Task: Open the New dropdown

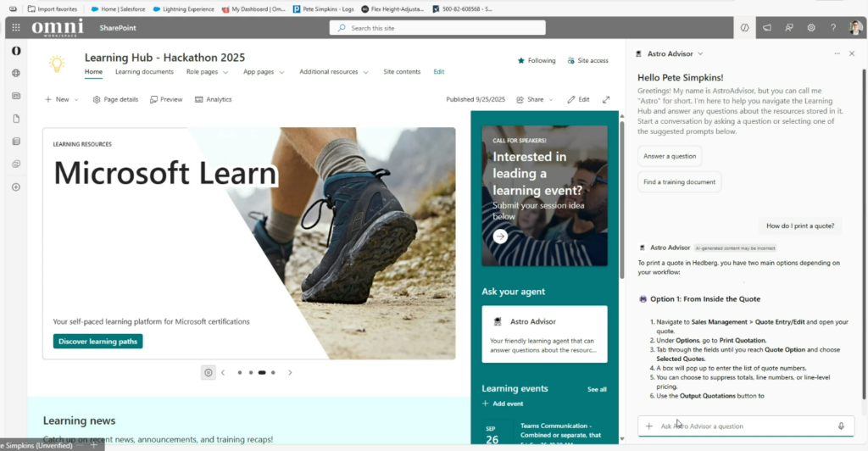Action: (x=61, y=99)
